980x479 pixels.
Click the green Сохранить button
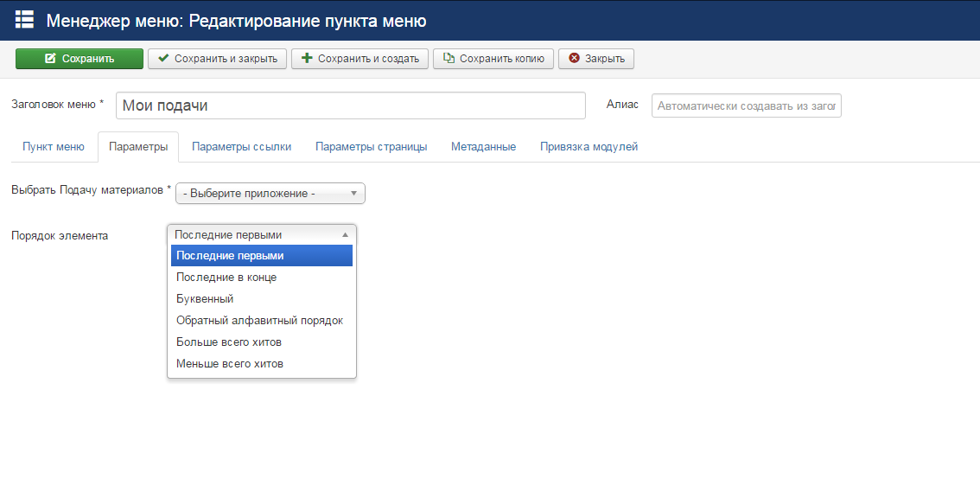(x=80, y=59)
